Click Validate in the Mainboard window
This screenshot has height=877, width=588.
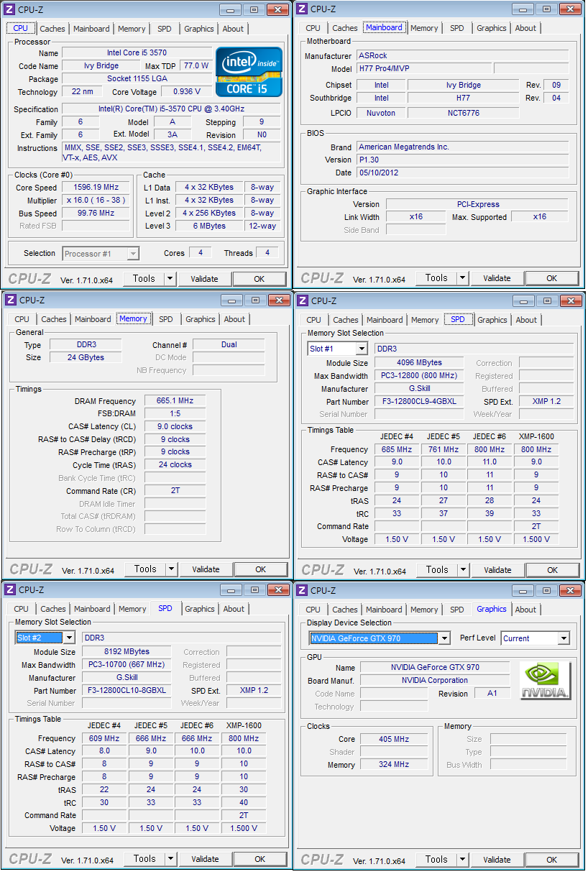pyautogui.click(x=497, y=278)
